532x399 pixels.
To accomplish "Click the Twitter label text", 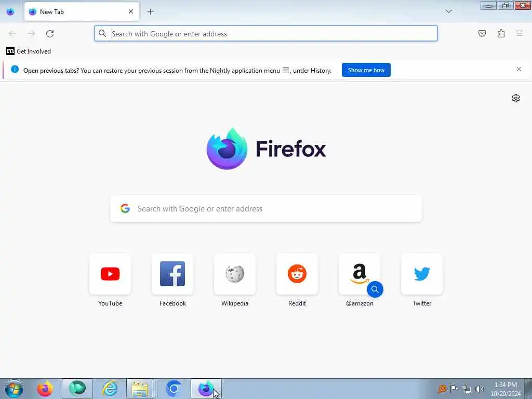I will point(422,303).
